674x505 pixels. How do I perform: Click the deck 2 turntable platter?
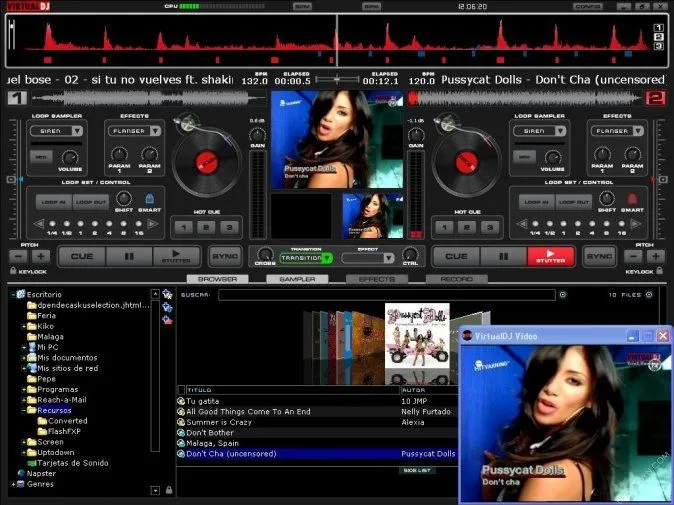point(466,163)
